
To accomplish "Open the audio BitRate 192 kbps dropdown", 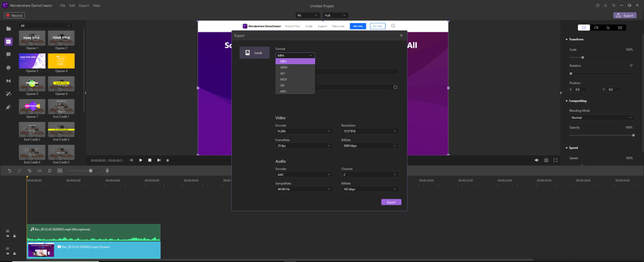I will [370, 189].
